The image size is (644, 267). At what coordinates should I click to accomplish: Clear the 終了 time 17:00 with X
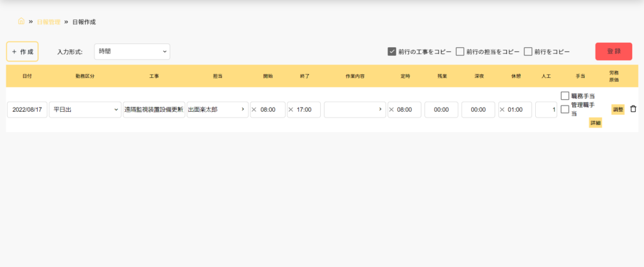click(x=291, y=109)
